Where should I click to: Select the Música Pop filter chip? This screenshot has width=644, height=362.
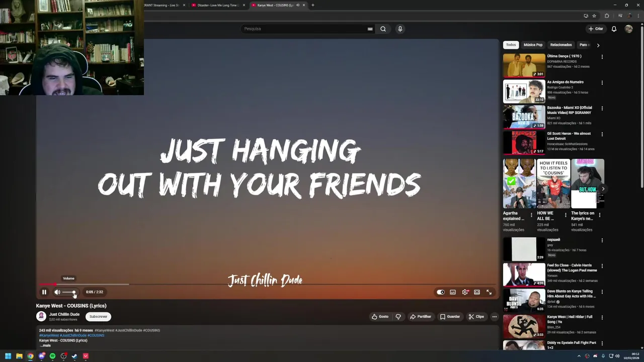tap(533, 45)
